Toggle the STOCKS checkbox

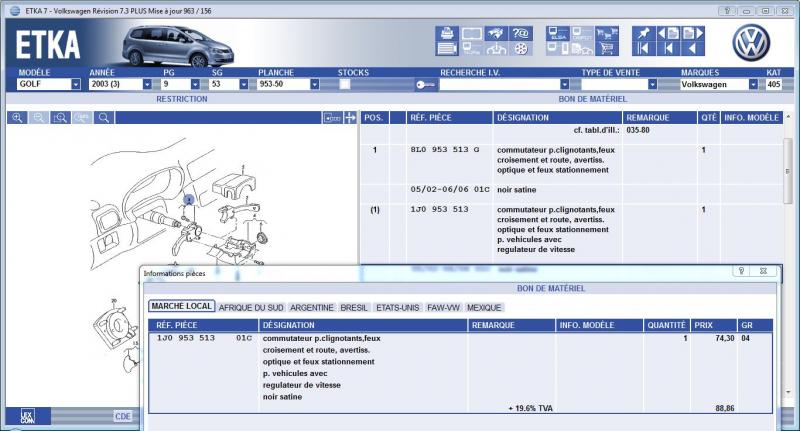pos(345,84)
